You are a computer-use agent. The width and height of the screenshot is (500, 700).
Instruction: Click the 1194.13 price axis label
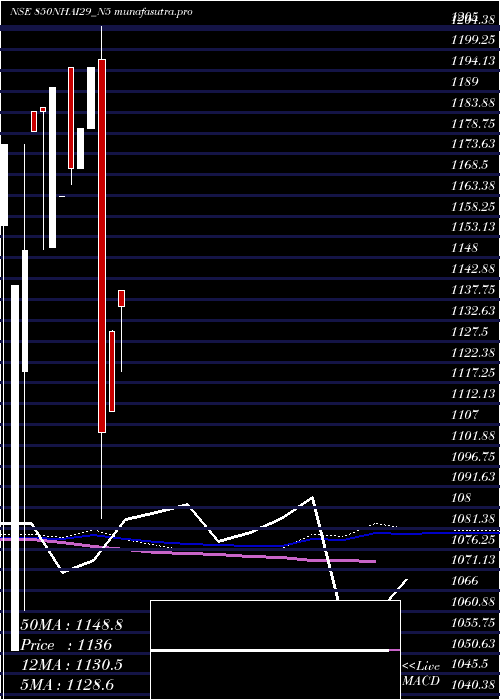click(473, 61)
